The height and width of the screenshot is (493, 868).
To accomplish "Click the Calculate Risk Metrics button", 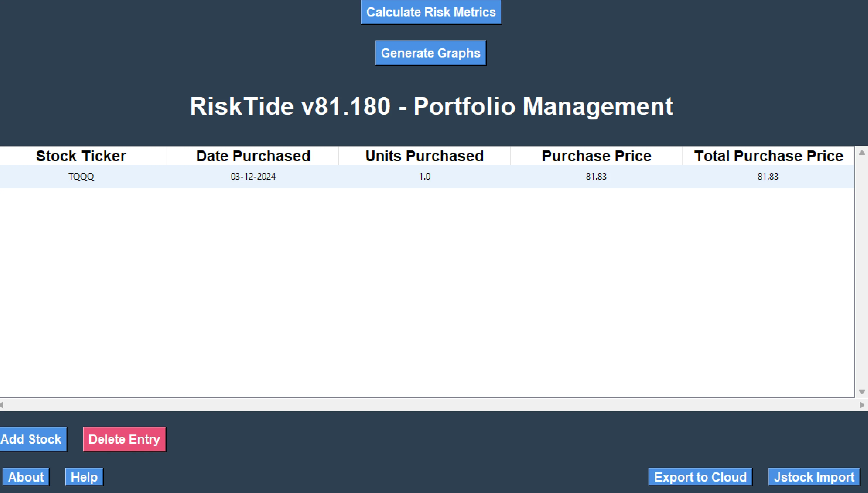I will [431, 12].
